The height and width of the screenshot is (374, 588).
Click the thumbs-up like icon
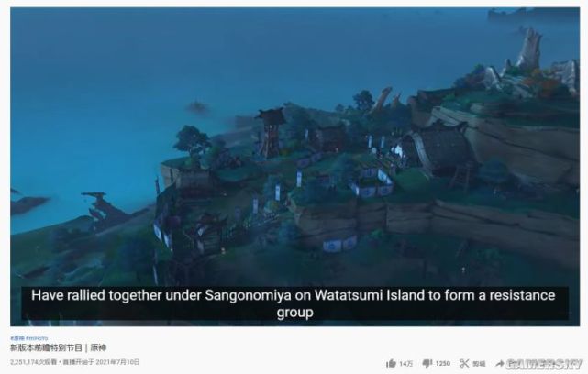pos(391,363)
